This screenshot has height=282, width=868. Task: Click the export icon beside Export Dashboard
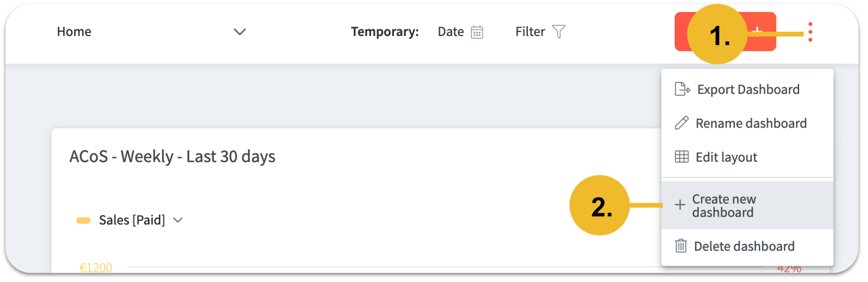tap(682, 89)
